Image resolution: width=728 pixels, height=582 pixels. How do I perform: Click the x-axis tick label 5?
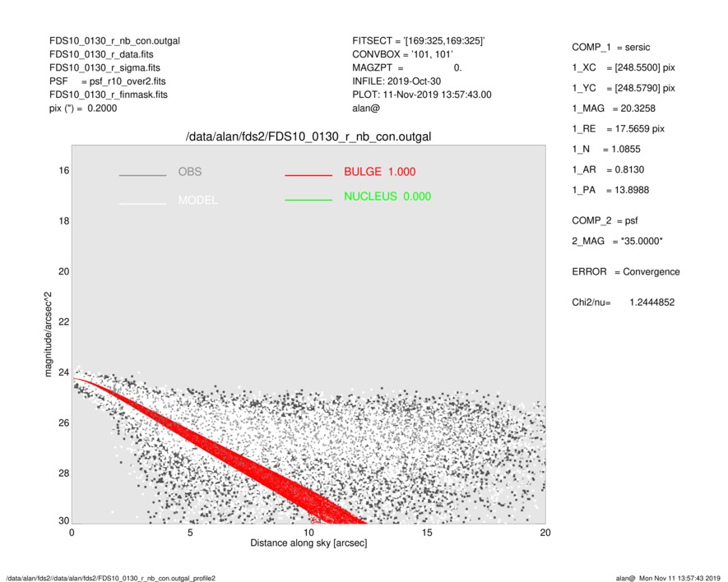pos(190,533)
